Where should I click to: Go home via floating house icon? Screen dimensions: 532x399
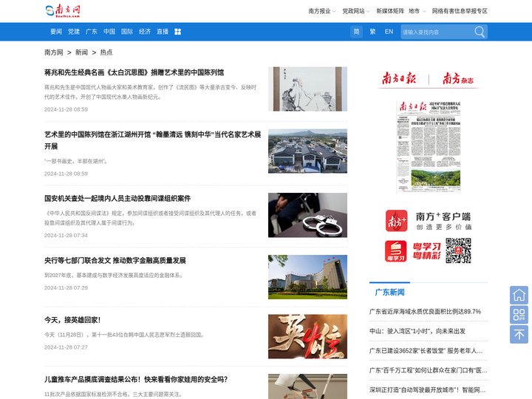[519, 295]
